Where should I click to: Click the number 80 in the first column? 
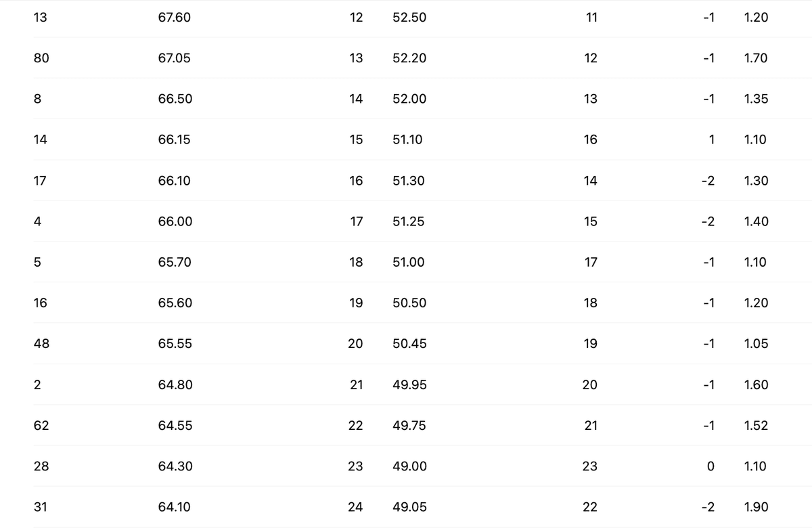(41, 58)
